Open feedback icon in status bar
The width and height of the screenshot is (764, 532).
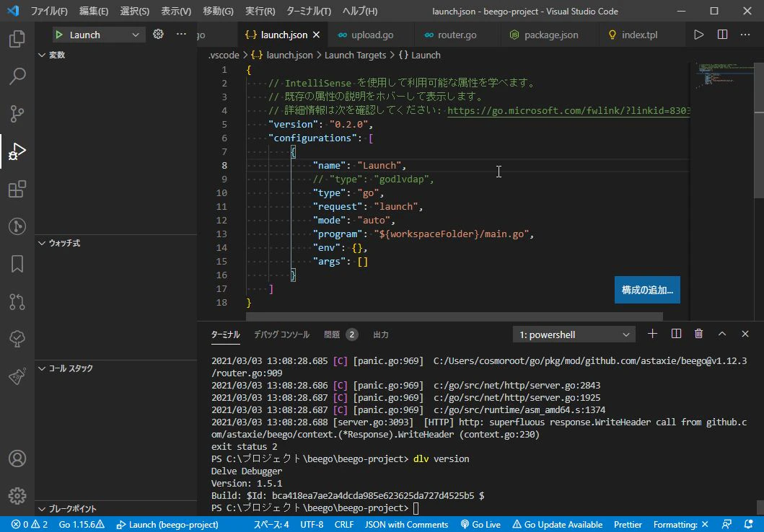tap(726, 524)
